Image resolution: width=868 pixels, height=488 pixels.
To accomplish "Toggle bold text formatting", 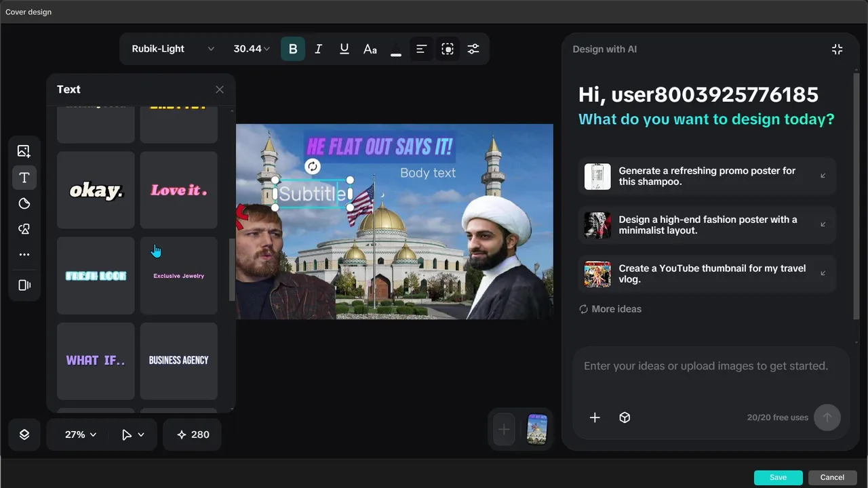I will 293,49.
